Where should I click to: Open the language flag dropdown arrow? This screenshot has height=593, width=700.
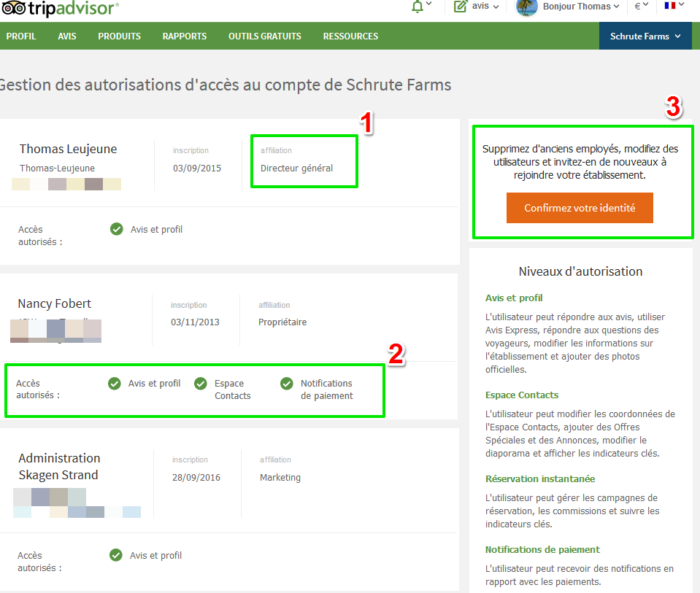(x=681, y=4)
